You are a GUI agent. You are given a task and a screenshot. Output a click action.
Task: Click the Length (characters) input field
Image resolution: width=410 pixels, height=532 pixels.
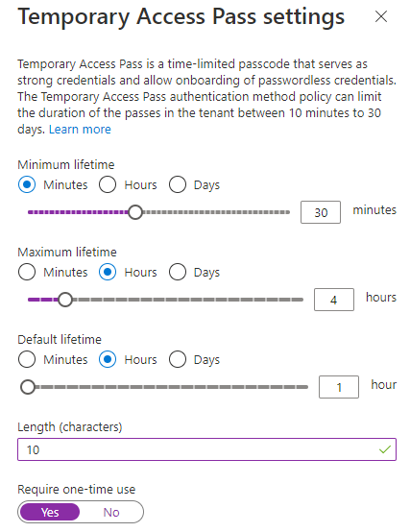(x=206, y=449)
